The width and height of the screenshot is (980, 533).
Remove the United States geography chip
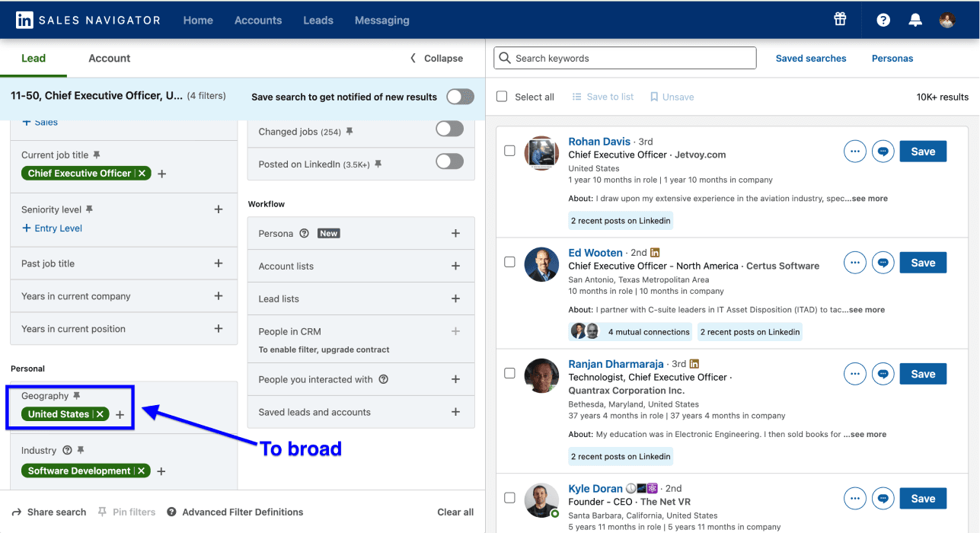click(100, 414)
